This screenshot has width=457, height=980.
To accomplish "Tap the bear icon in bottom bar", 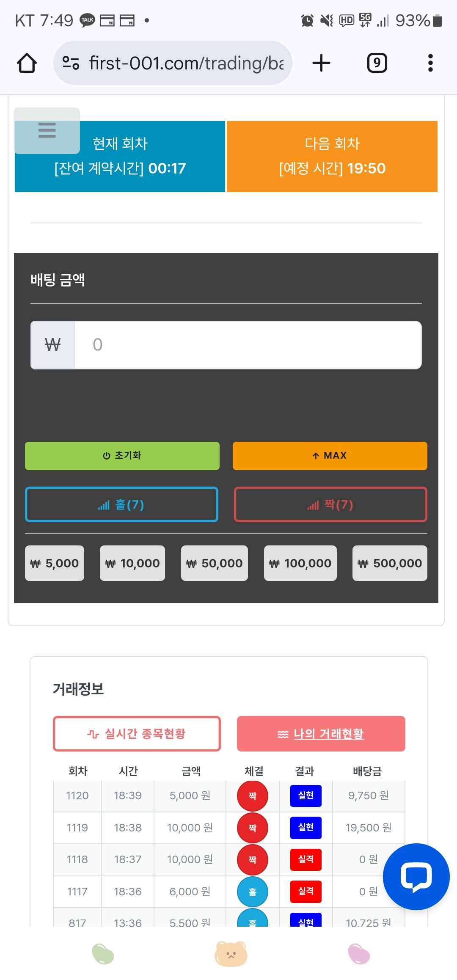I will click(231, 954).
